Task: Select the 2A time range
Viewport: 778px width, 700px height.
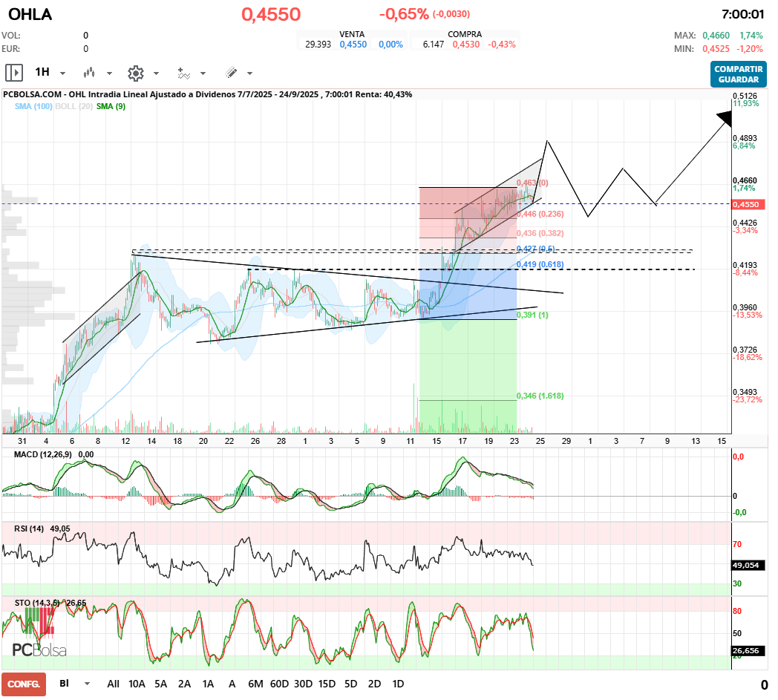Action: click(185, 684)
